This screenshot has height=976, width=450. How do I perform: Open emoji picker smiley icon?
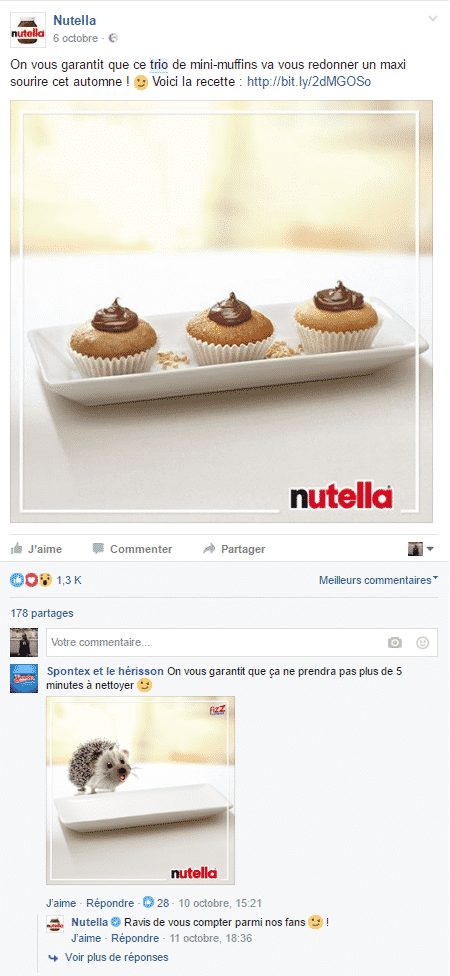point(423,643)
